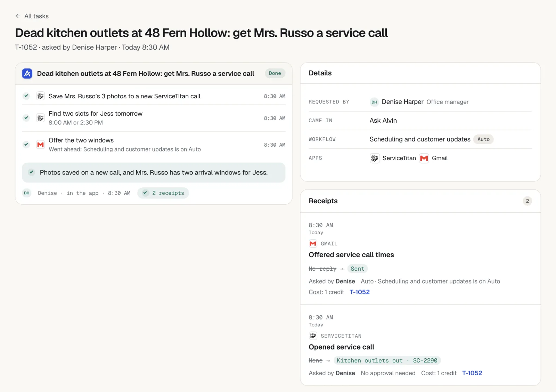This screenshot has height=392, width=556.
Task: Click ServiceTitan icon in the Apps row
Action: tap(375, 158)
